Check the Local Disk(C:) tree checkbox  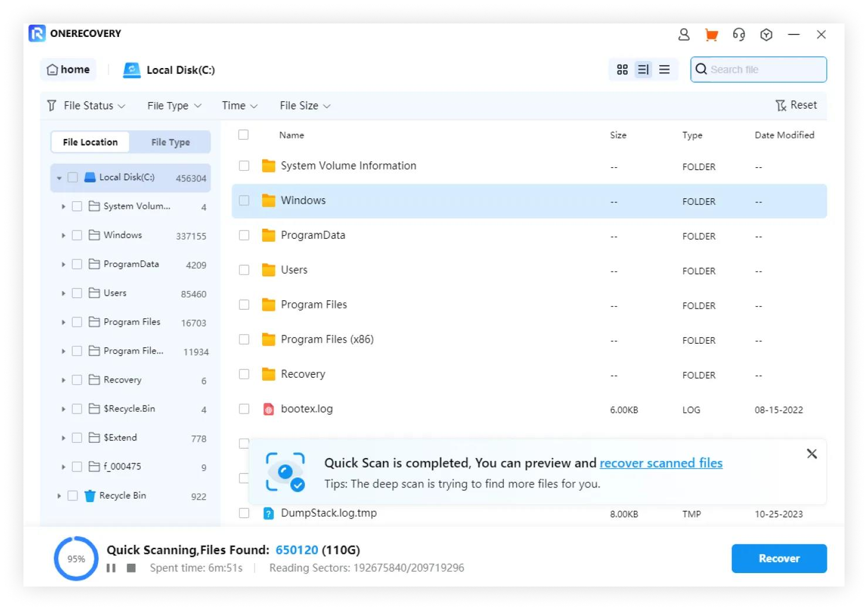tap(73, 177)
